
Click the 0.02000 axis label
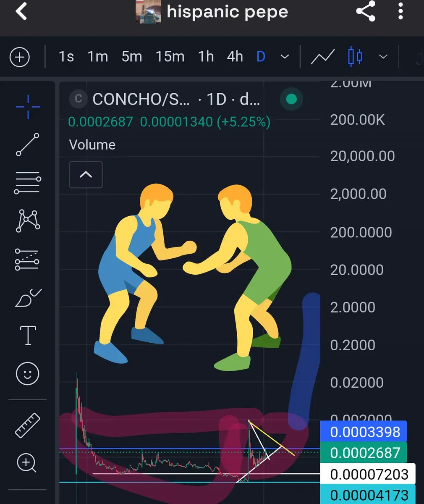pos(357,383)
